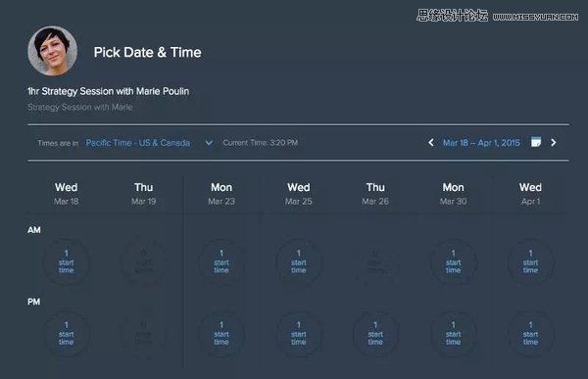The image size is (588, 379).
Task: Click the Strategy Session with Marie subtitle
Action: (80, 107)
